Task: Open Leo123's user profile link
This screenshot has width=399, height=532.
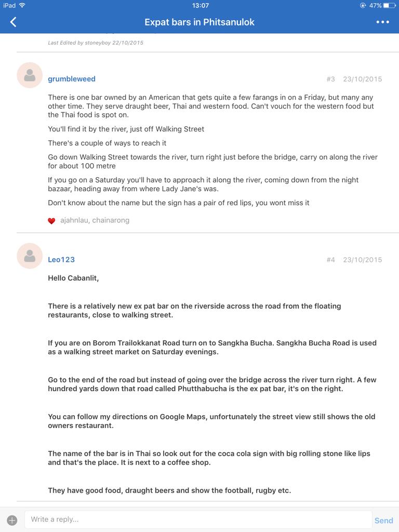Action: click(x=61, y=260)
